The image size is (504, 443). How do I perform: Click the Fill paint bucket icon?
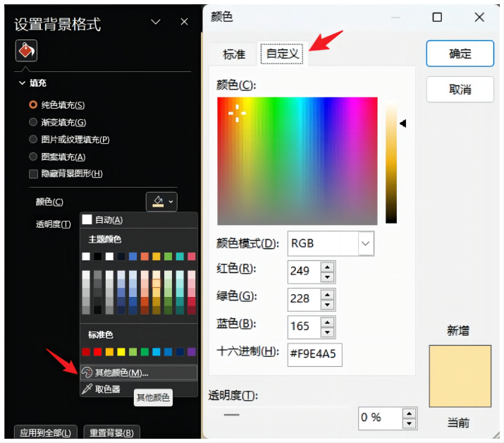tap(26, 51)
